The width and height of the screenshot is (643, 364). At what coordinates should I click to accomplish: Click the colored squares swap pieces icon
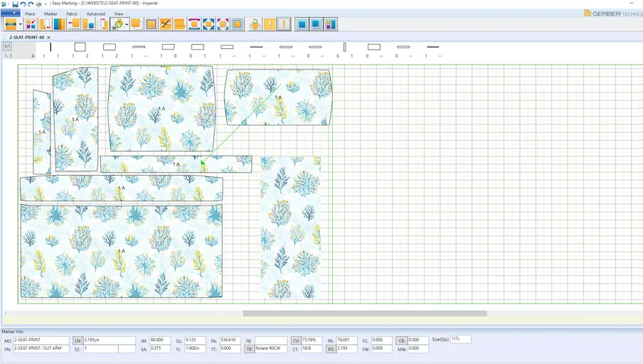[x=31, y=24]
